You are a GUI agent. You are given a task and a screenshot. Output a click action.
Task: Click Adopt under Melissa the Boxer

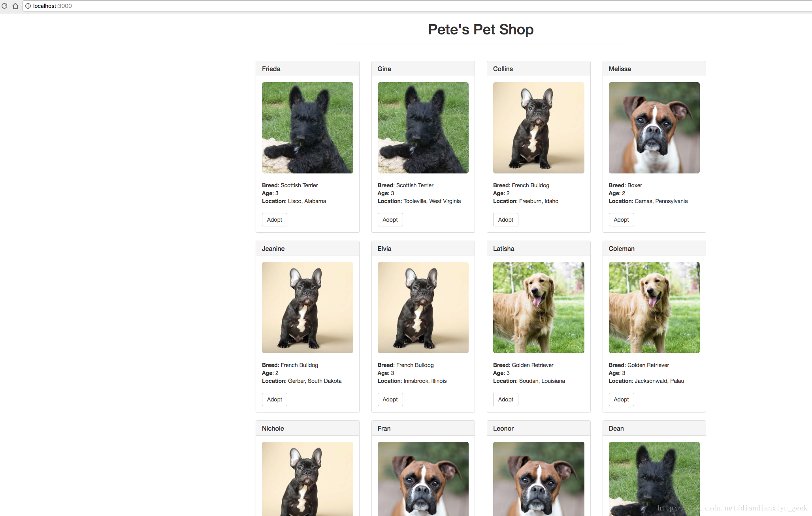(x=621, y=220)
